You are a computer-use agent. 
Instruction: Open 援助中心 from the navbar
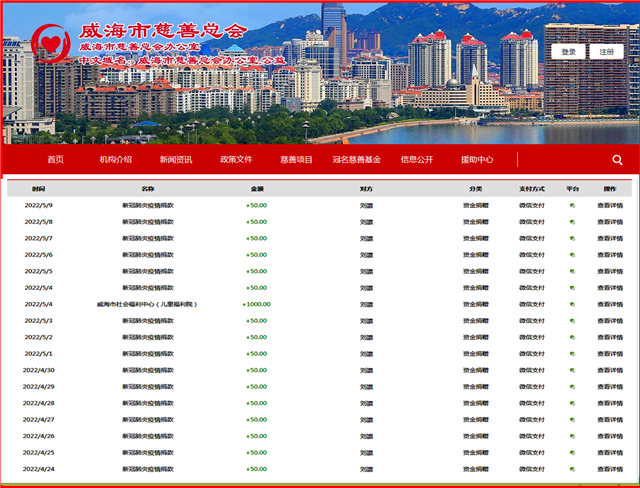pos(477,160)
